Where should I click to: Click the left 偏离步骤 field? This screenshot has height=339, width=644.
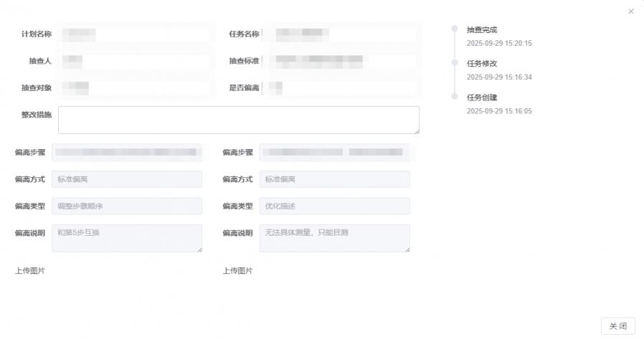pos(127,152)
